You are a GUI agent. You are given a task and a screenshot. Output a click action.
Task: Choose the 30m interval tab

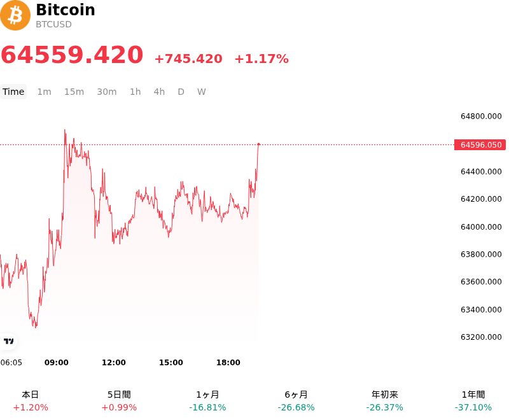coord(107,92)
